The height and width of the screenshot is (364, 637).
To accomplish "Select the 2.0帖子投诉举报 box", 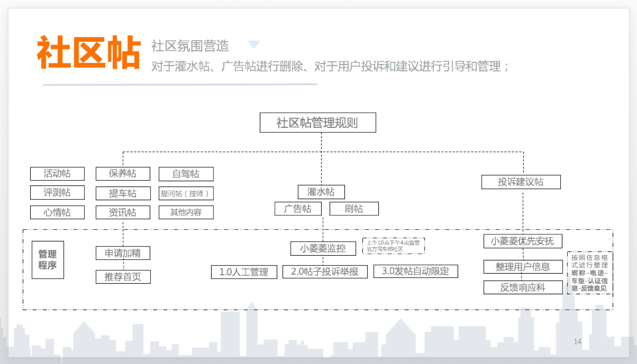I will point(325,271).
